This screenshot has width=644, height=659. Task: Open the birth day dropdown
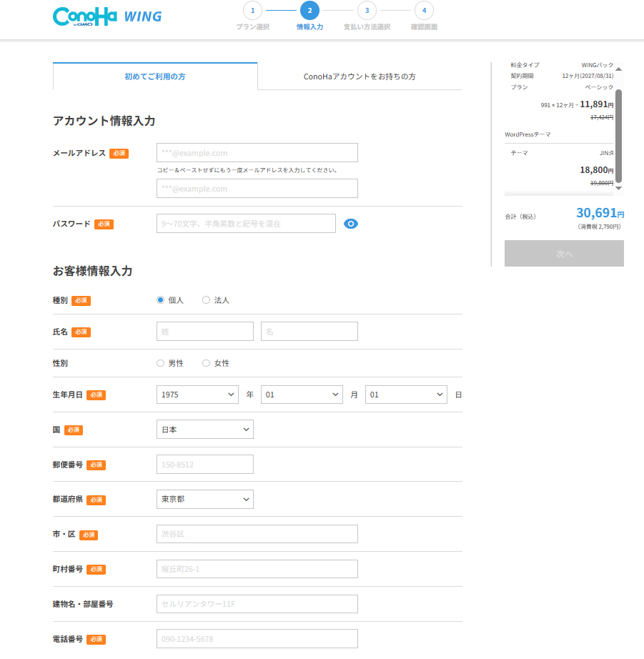click(x=406, y=395)
